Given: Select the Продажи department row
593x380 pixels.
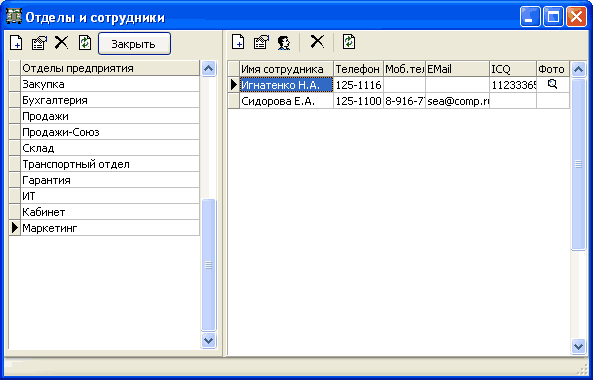Looking at the screenshot, I should (110, 116).
